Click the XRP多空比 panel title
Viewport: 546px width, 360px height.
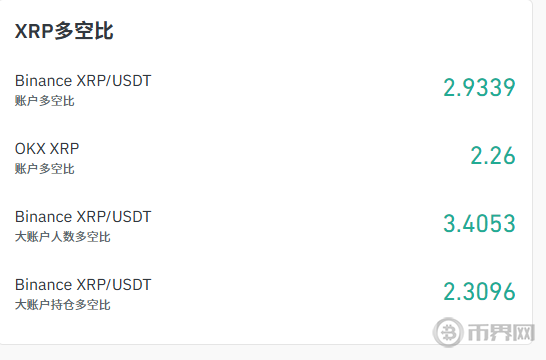click(64, 31)
